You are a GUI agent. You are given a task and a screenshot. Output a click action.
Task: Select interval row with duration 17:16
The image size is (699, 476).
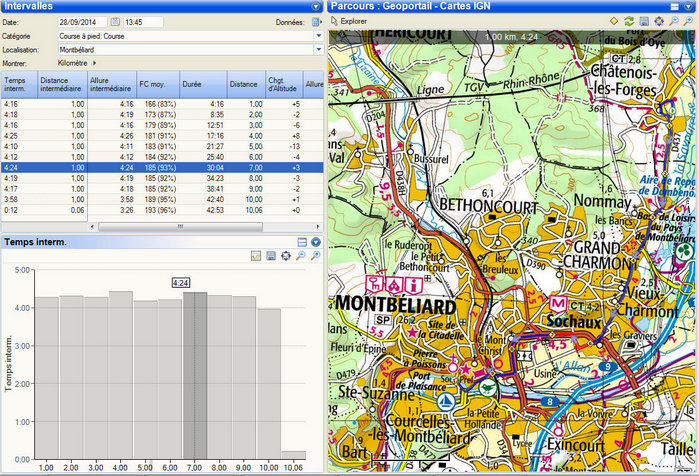(162, 136)
